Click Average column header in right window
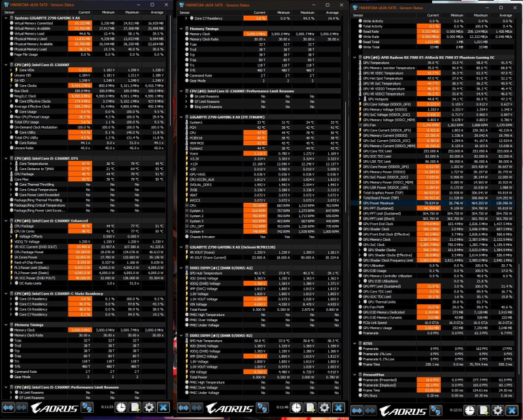523x420 pixels. tap(505, 15)
